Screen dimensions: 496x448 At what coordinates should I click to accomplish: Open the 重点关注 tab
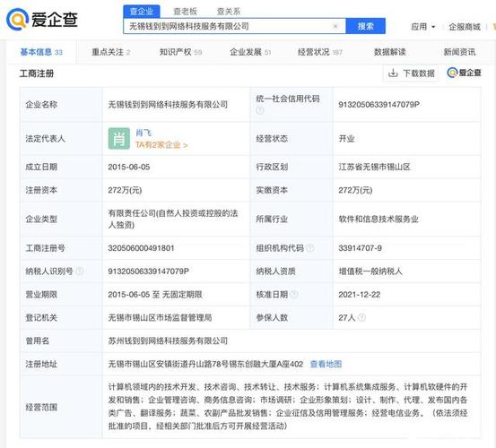click(x=110, y=52)
